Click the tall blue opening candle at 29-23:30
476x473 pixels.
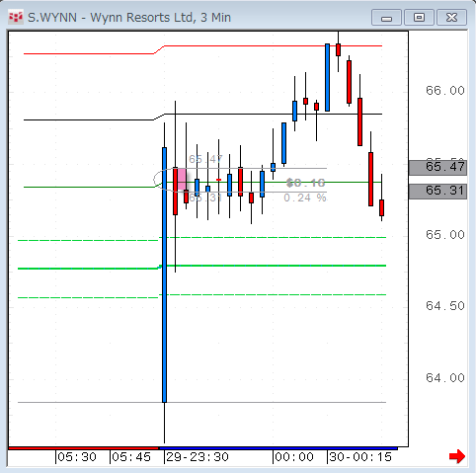tap(164, 275)
